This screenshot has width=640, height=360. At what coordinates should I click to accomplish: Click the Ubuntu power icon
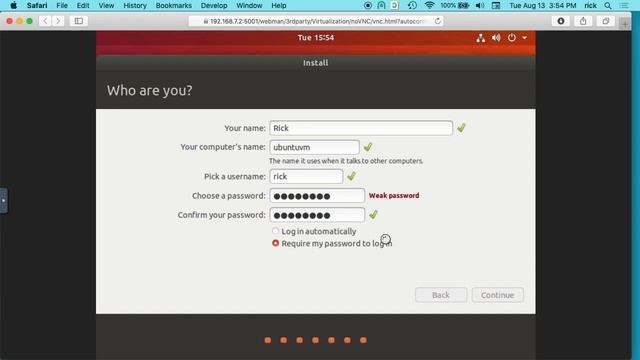coord(511,38)
